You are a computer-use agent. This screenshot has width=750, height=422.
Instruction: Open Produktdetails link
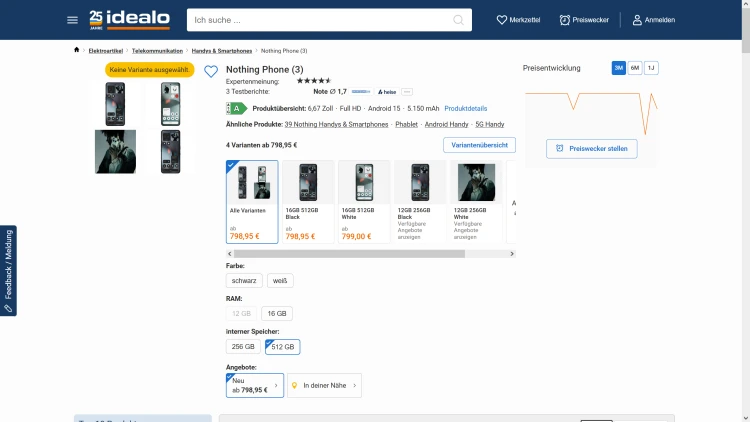tap(465, 109)
